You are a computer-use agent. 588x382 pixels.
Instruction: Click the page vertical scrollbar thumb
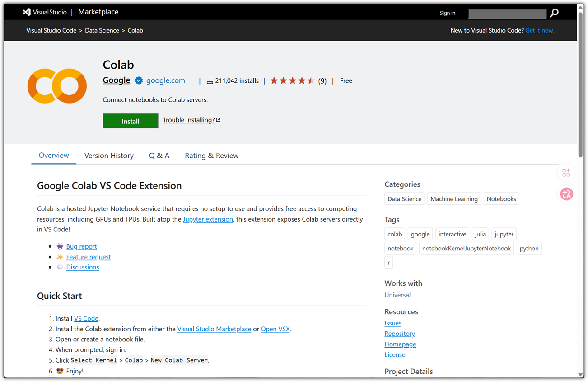point(580,86)
